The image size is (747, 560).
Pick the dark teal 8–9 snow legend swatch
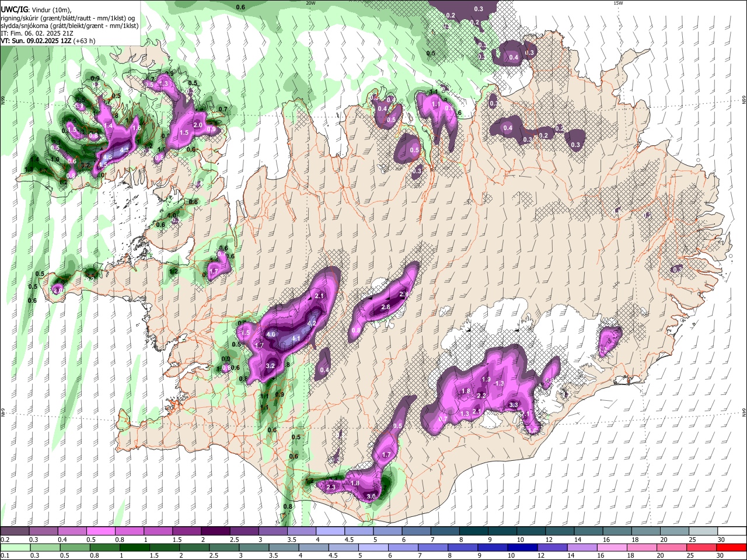[x=473, y=531]
